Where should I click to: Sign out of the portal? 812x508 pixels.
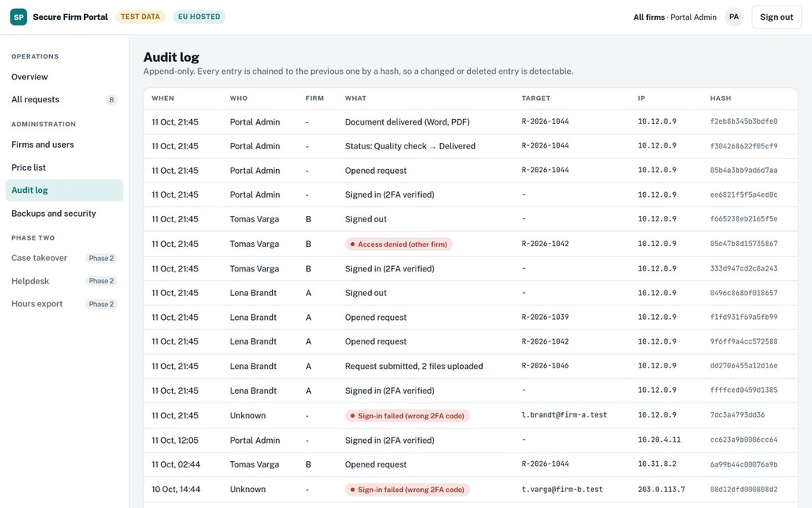coord(776,17)
